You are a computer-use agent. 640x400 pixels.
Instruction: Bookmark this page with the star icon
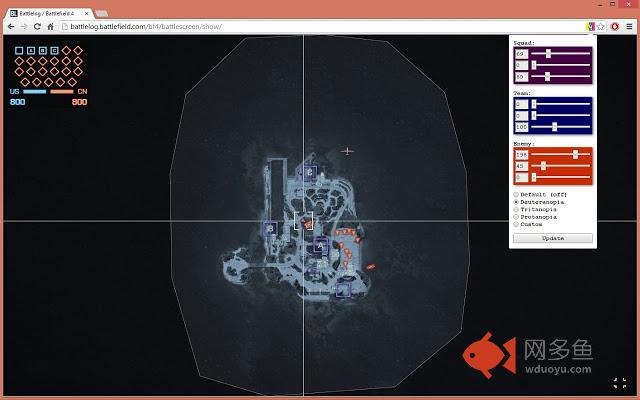[x=600, y=27]
